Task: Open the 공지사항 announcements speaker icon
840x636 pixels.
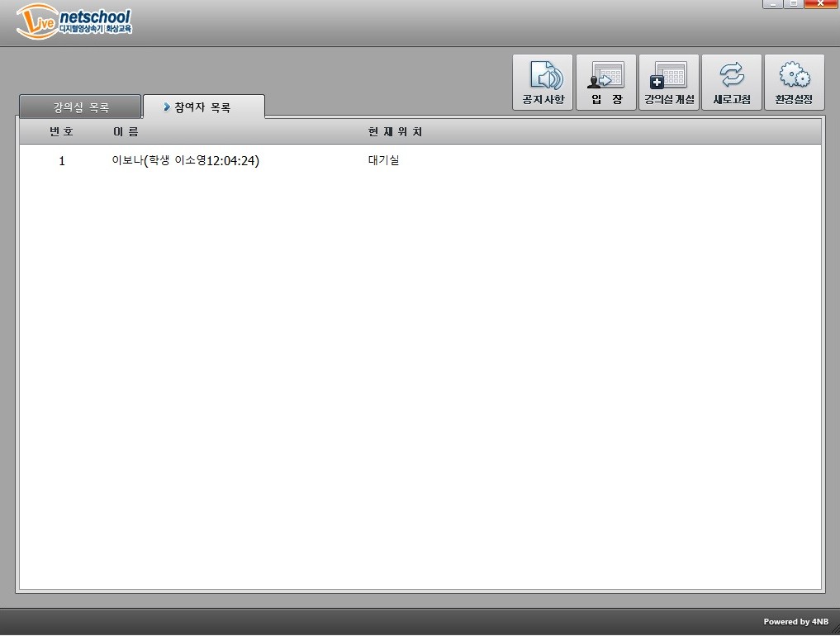Action: [543, 76]
